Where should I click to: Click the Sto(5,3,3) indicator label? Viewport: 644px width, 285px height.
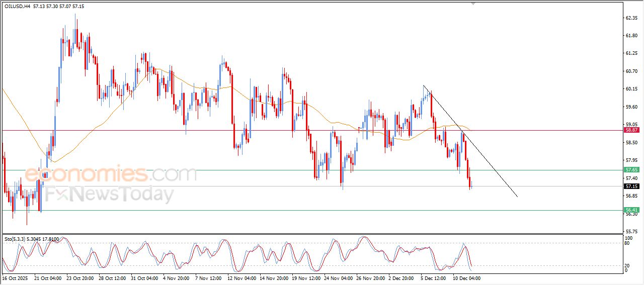click(x=15, y=239)
